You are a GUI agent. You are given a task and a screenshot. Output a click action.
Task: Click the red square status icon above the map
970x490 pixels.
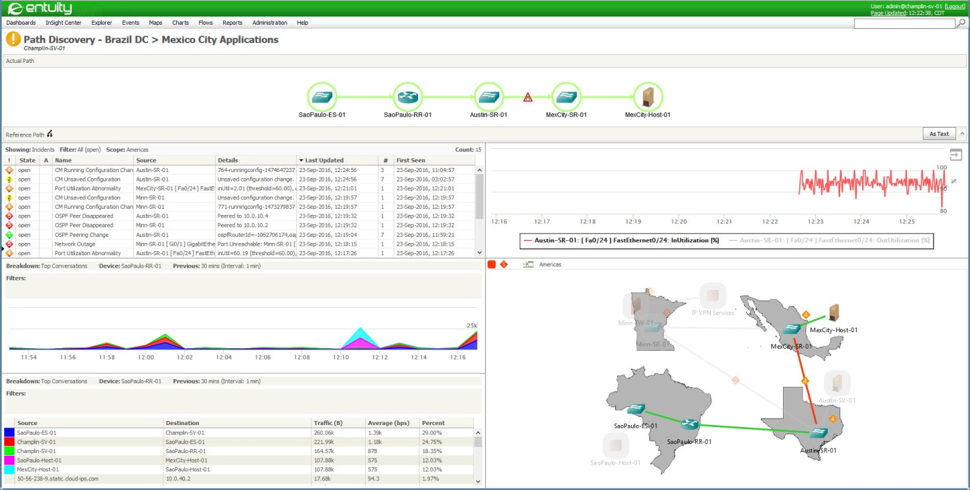click(491, 264)
